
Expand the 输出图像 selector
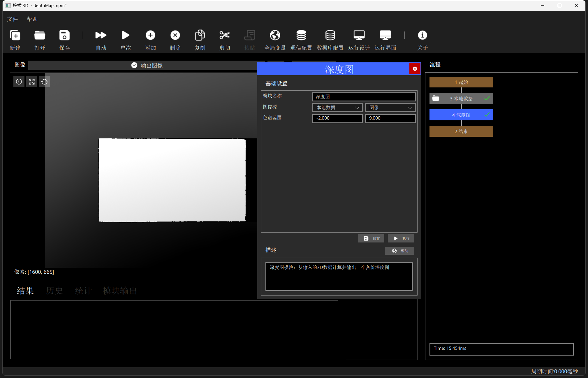point(147,65)
